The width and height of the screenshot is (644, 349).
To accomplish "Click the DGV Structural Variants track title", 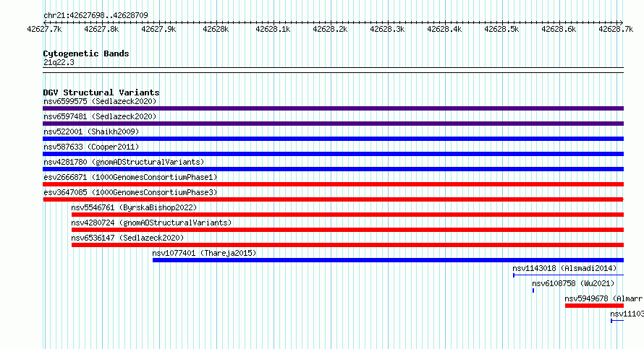I will tap(101, 92).
